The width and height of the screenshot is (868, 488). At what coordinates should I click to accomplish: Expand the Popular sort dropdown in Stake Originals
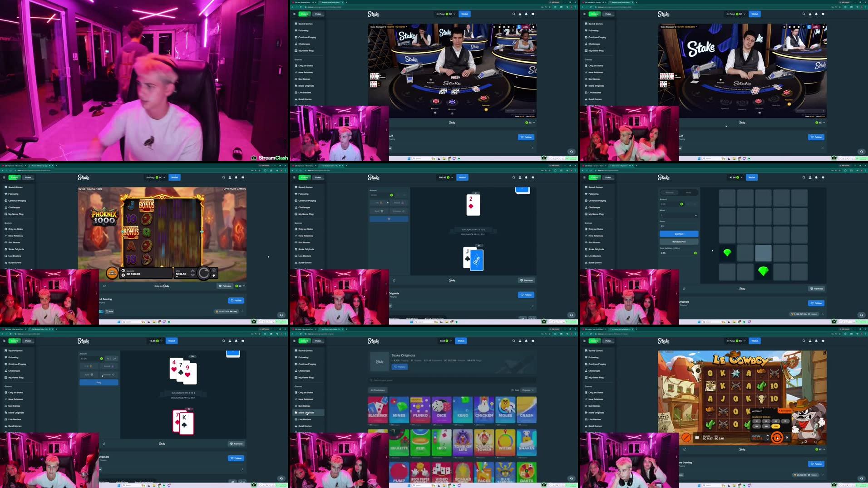528,389
